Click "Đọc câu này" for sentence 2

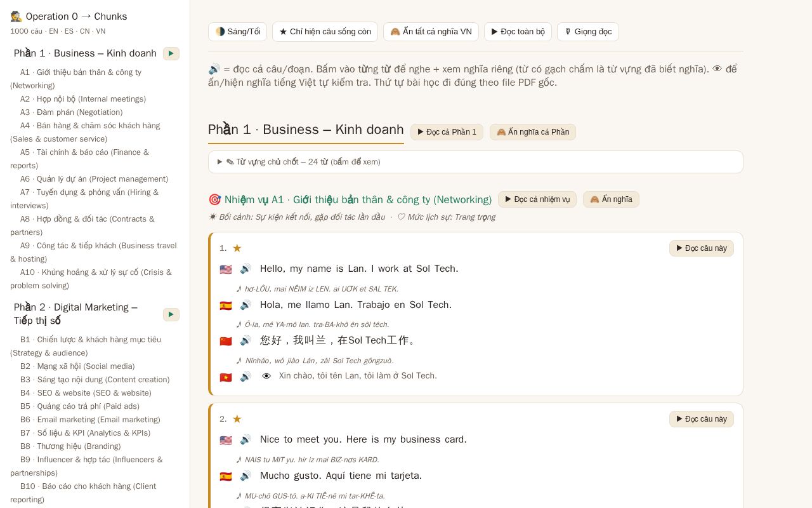[702, 419]
